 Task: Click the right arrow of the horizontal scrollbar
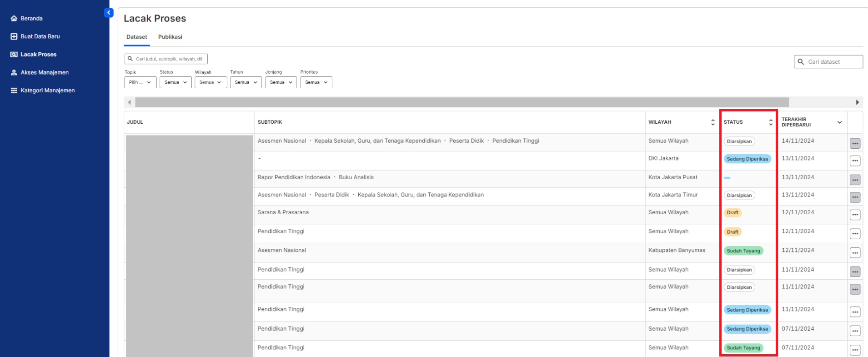tap(858, 102)
